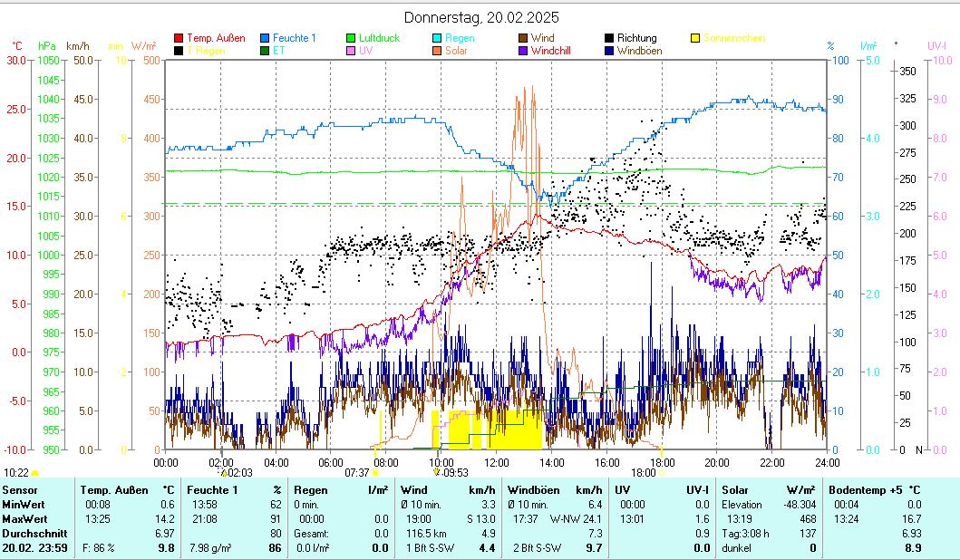Click the 09:53 marker arrow below axis
The height and width of the screenshot is (560, 960).
coord(436,472)
